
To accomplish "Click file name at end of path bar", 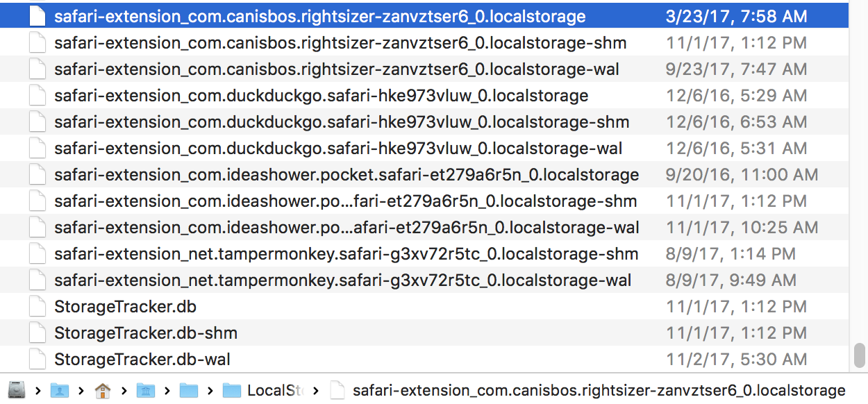I will pyautogui.click(x=599, y=391).
